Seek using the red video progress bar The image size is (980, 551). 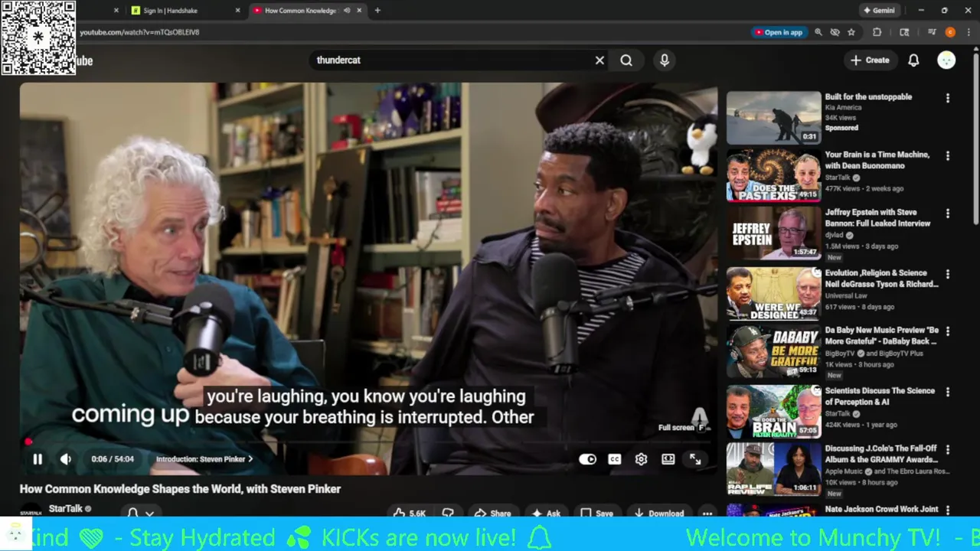pyautogui.click(x=368, y=442)
